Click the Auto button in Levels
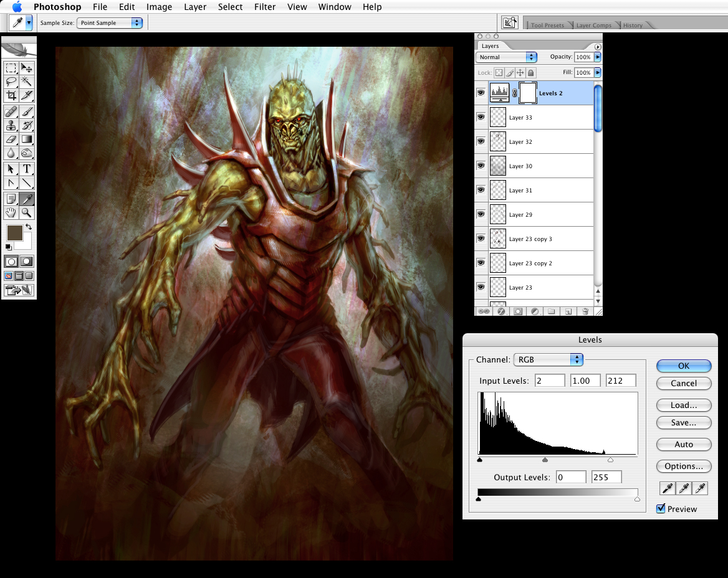 click(684, 445)
